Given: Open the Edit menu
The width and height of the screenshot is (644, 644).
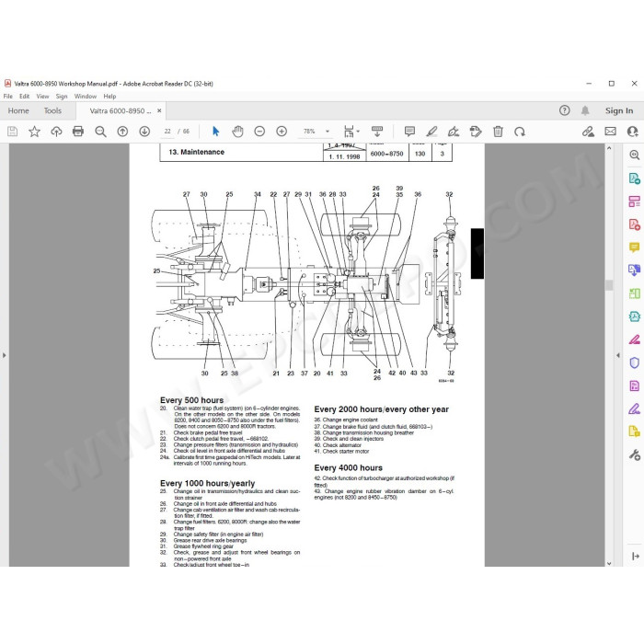Looking at the screenshot, I should (x=24, y=96).
